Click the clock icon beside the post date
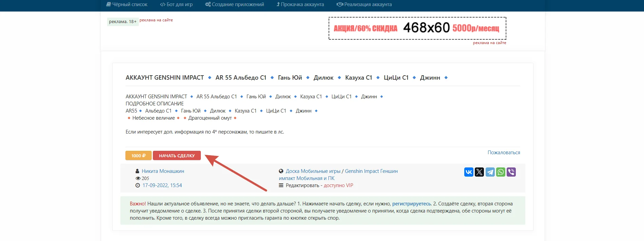Image resolution: width=644 pixels, height=241 pixels. (137, 185)
